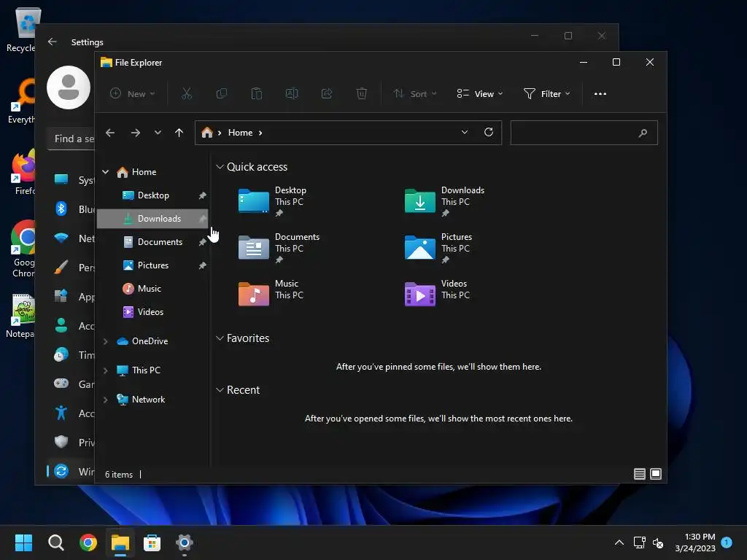Go up one level with up arrow
Viewport: 747px width, 560px height.
click(179, 133)
